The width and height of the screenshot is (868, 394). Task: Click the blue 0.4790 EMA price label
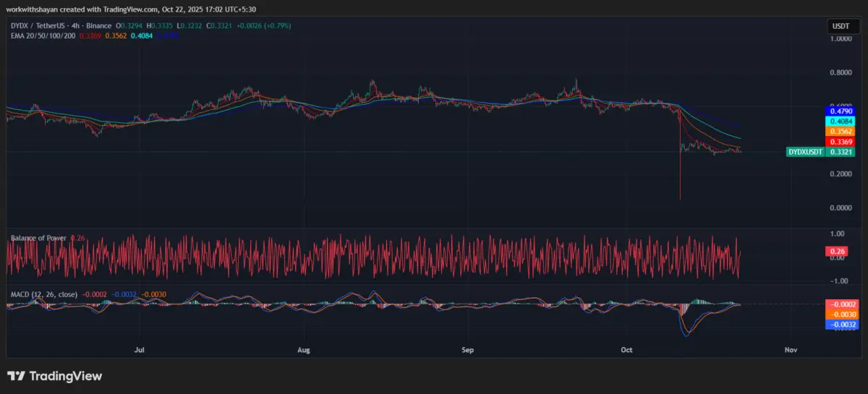point(840,111)
